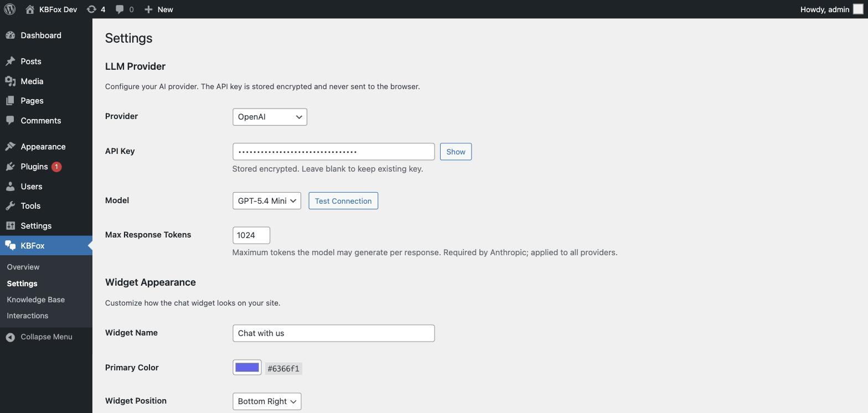Click the 'Stored encrypted. Leave blank' hint text
Screen dimensions: 868x413
coord(328,169)
